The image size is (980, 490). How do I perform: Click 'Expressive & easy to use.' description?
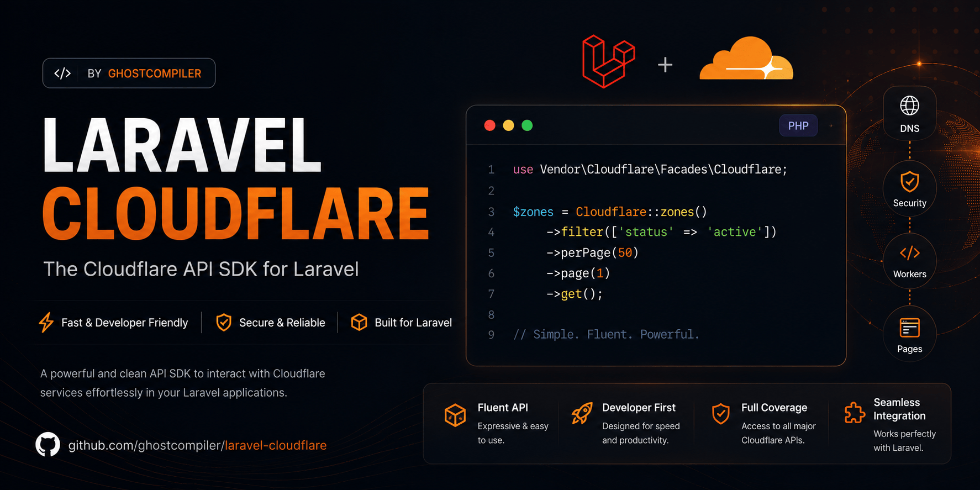tap(513, 433)
